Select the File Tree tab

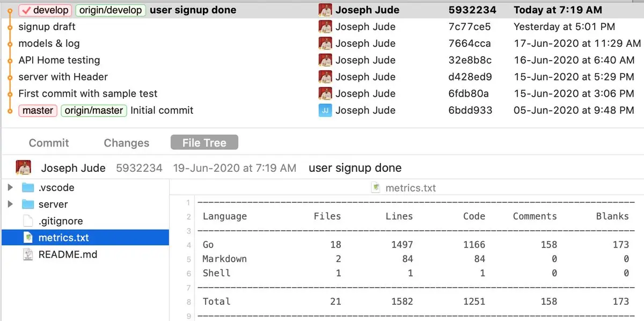[x=204, y=143]
